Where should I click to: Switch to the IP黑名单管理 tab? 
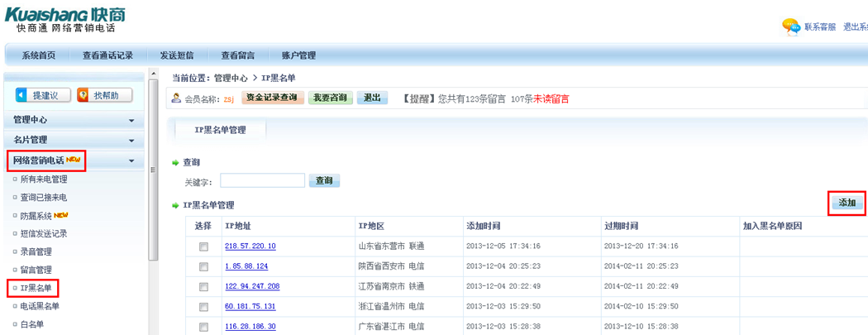(220, 130)
